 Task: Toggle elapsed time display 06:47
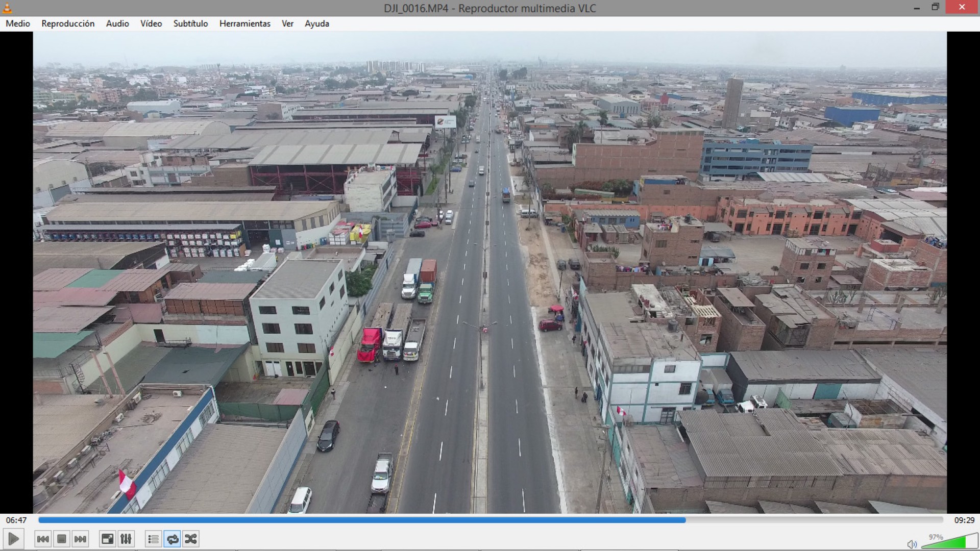pyautogui.click(x=16, y=520)
